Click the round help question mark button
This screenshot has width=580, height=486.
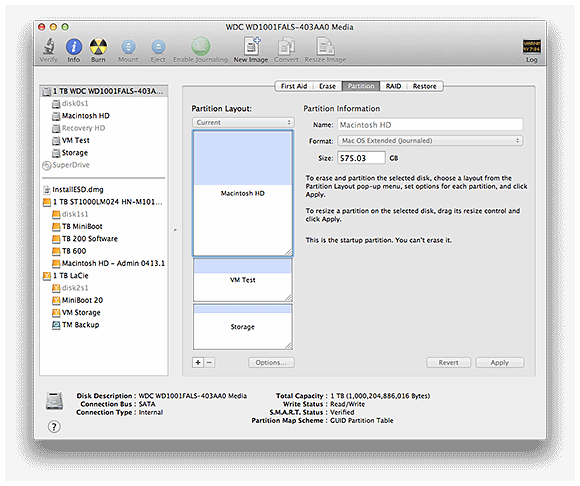pos(54,426)
